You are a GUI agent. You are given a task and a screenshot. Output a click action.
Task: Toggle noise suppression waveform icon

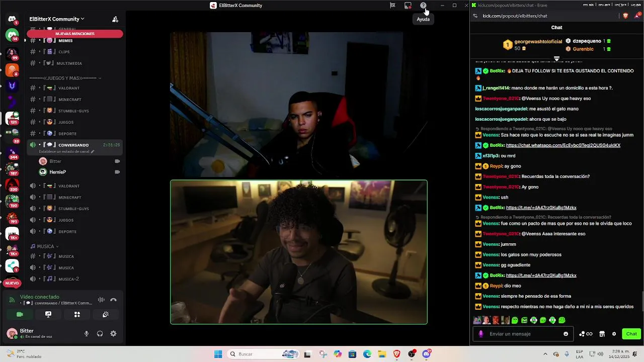tap(101, 300)
